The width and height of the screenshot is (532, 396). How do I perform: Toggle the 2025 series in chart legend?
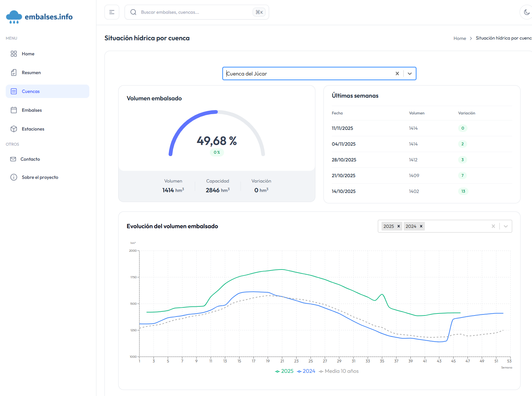pyautogui.click(x=284, y=371)
